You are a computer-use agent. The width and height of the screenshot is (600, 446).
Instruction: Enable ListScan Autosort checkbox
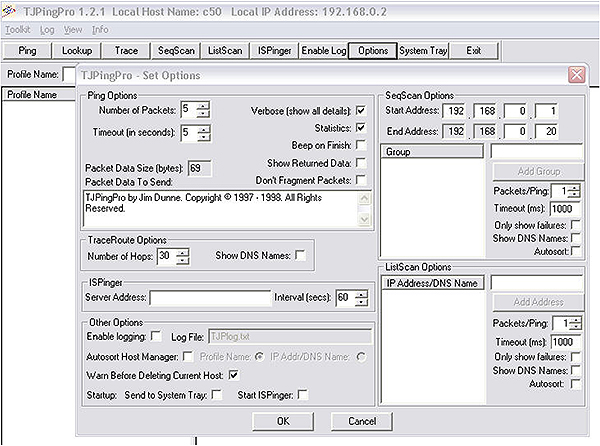coord(575,383)
